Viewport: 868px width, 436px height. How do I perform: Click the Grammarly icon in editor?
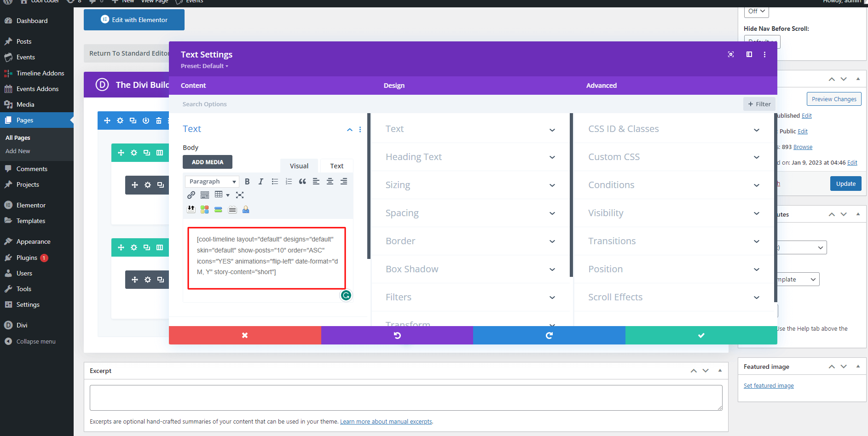click(x=346, y=295)
